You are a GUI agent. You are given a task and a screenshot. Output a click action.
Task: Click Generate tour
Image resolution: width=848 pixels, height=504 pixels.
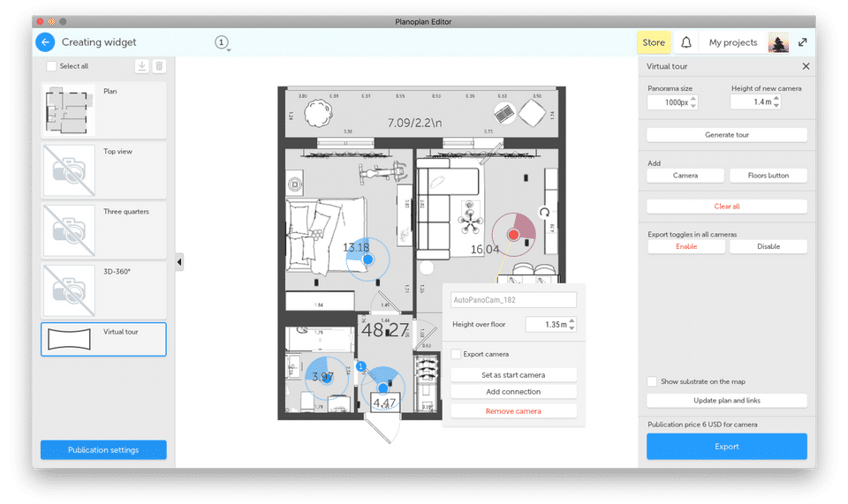point(727,134)
